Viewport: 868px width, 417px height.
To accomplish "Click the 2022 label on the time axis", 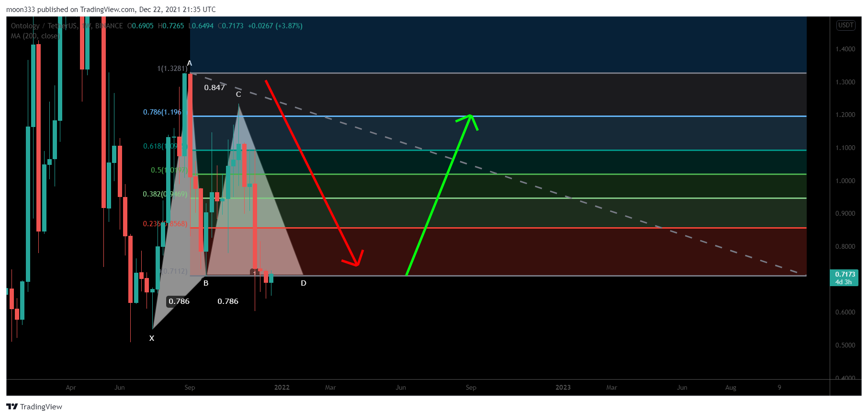I will [282, 387].
